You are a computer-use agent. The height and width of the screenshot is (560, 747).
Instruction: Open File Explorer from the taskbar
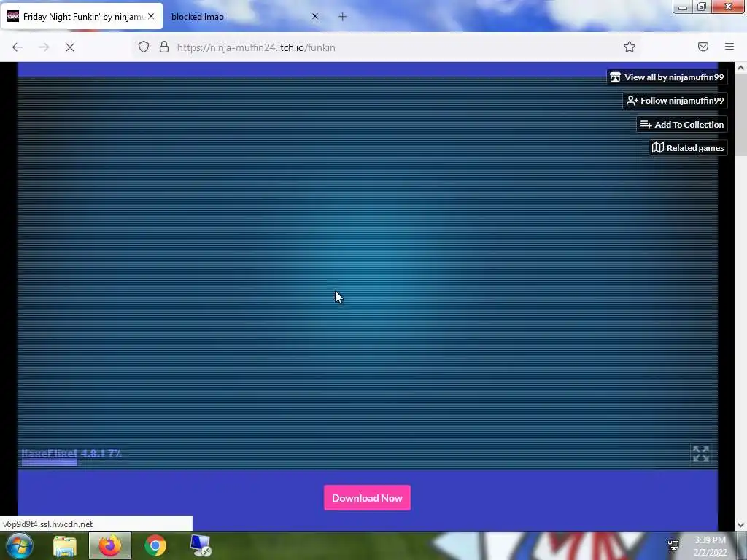pos(65,545)
